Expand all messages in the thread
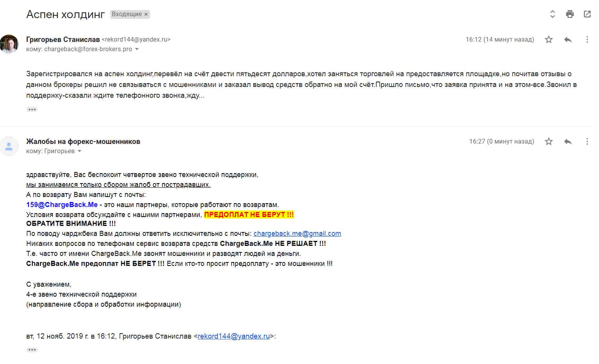599x364 pixels. [x=552, y=15]
